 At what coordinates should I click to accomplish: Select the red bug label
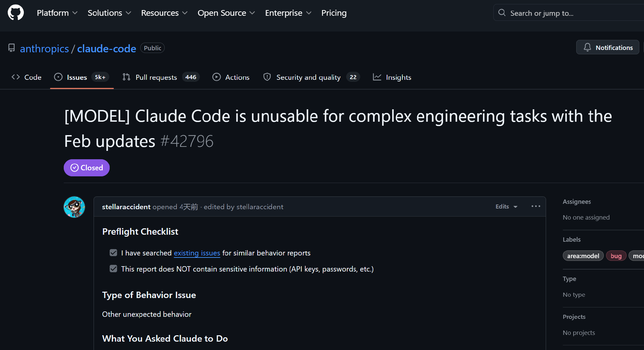[616, 256]
